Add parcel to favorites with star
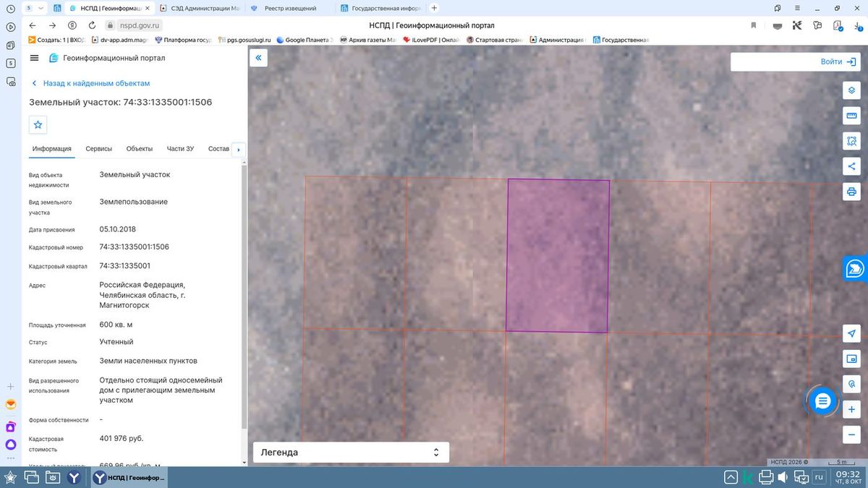The height and width of the screenshot is (488, 868). pos(38,124)
